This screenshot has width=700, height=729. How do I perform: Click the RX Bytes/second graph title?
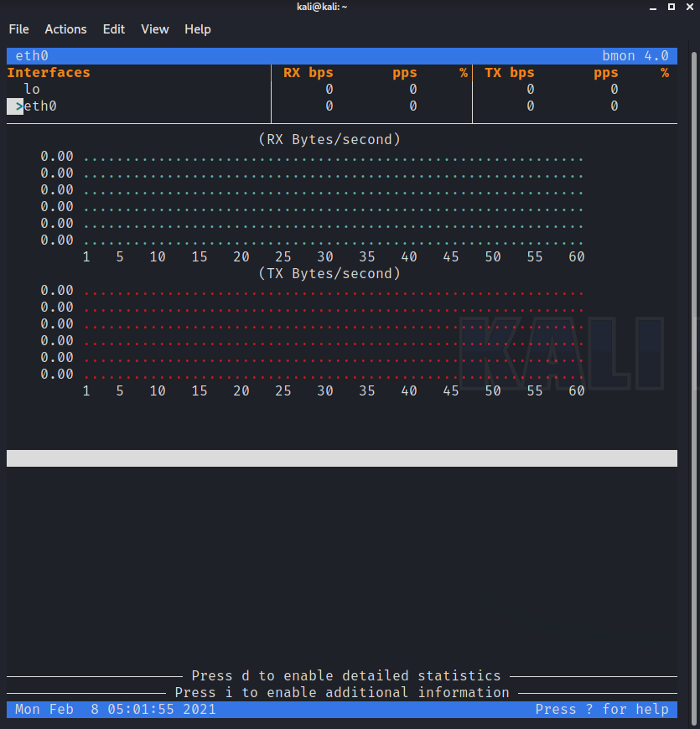[x=329, y=139]
